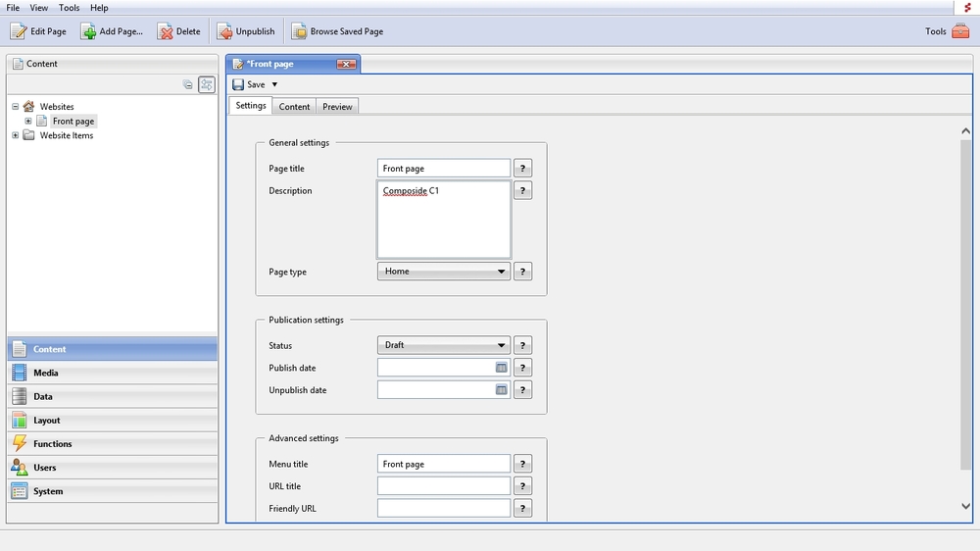Open the Status dropdown

[443, 345]
